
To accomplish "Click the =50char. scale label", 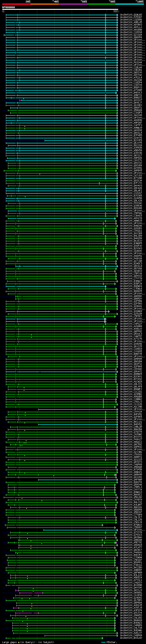I will (111, 642).
